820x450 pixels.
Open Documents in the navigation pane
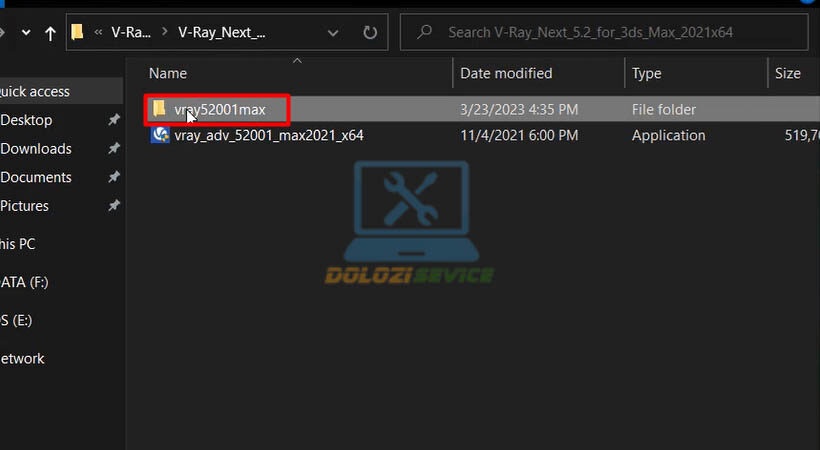point(36,177)
